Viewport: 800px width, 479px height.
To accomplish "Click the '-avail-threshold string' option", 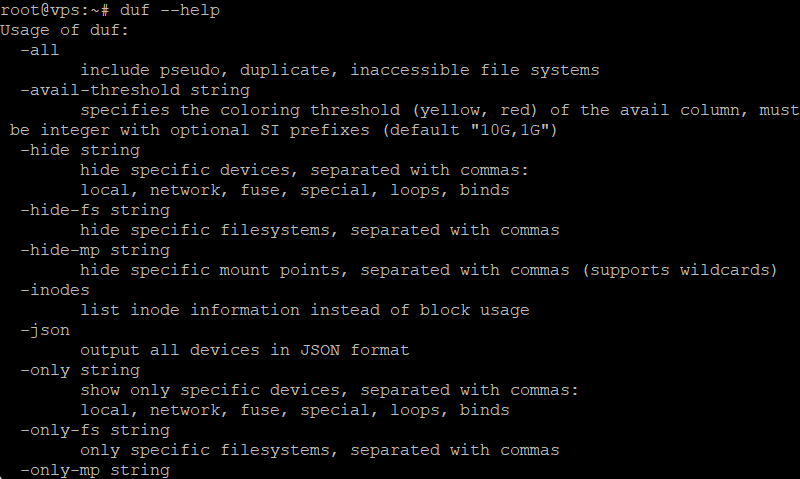I will (x=135, y=90).
